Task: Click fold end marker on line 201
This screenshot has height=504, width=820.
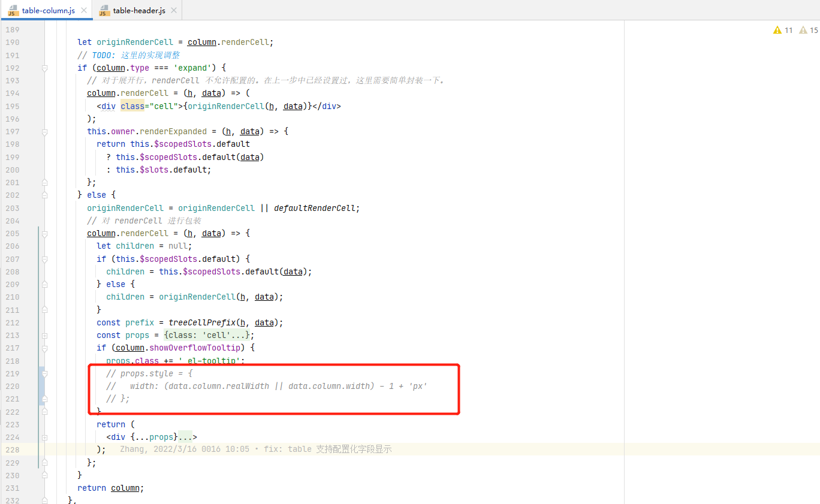Action: click(44, 182)
